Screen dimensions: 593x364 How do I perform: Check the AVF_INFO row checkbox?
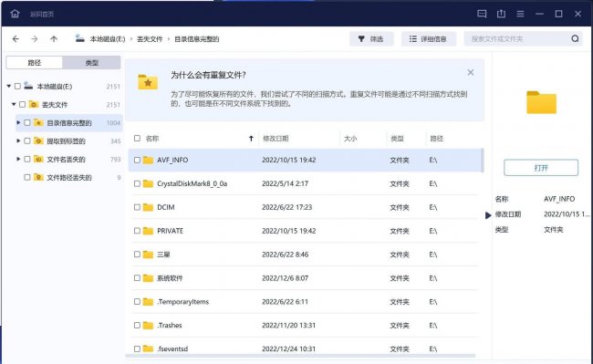click(x=137, y=160)
